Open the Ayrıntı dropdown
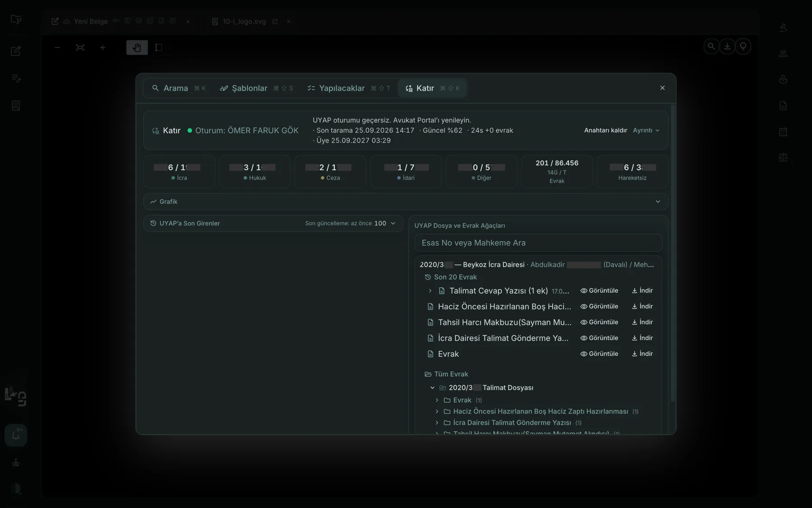Screen dimensions: 812x508 click(646, 130)
